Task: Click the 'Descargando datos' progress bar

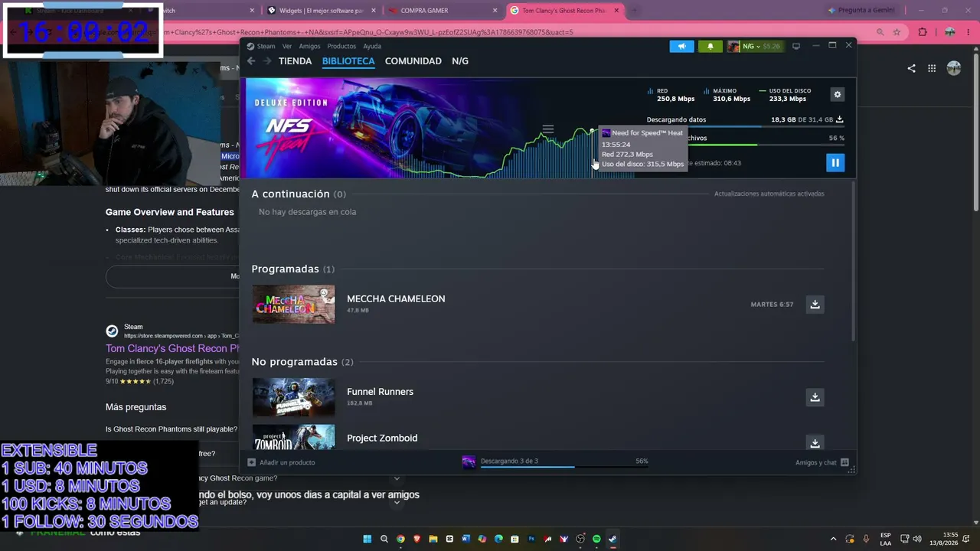Action: click(745, 126)
